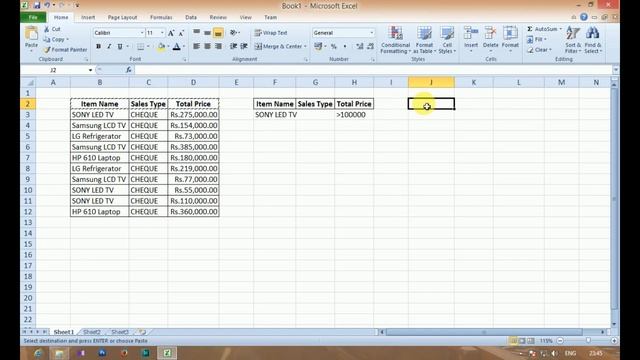Toggle Underline formatting

coord(120,47)
